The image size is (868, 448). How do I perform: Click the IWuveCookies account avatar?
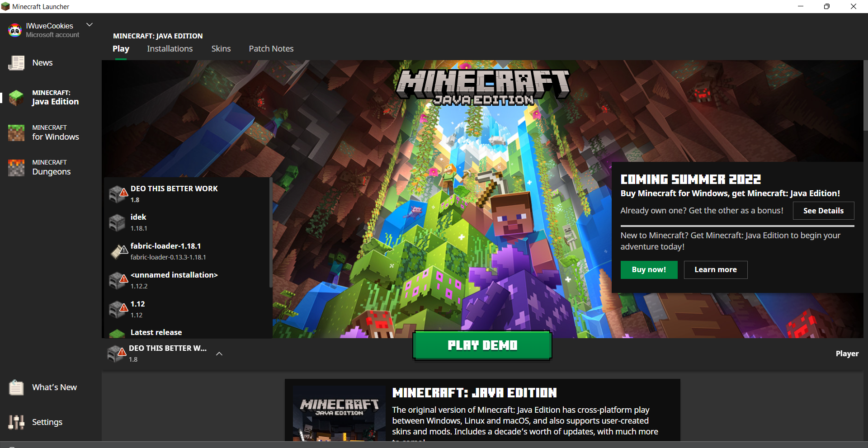tap(15, 30)
